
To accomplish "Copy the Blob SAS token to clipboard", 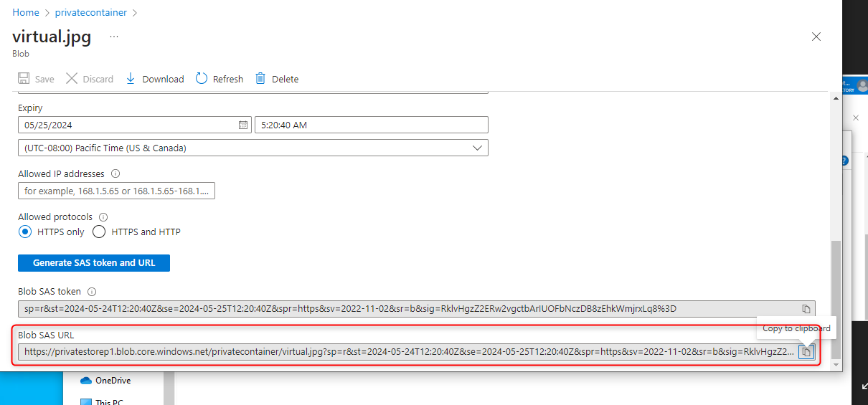I will (x=806, y=309).
